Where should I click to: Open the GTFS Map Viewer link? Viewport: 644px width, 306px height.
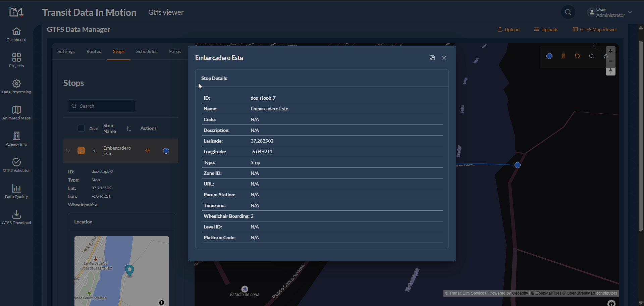point(595,30)
